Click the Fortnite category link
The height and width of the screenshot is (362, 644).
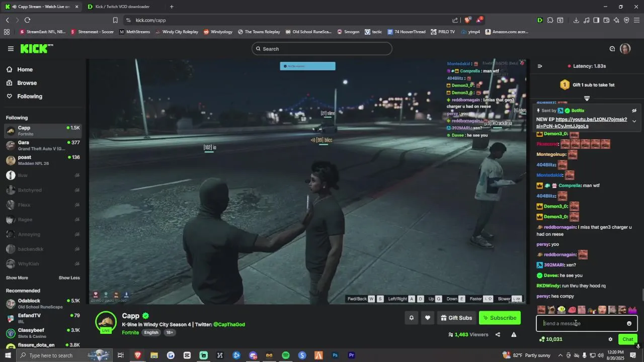[130, 332]
